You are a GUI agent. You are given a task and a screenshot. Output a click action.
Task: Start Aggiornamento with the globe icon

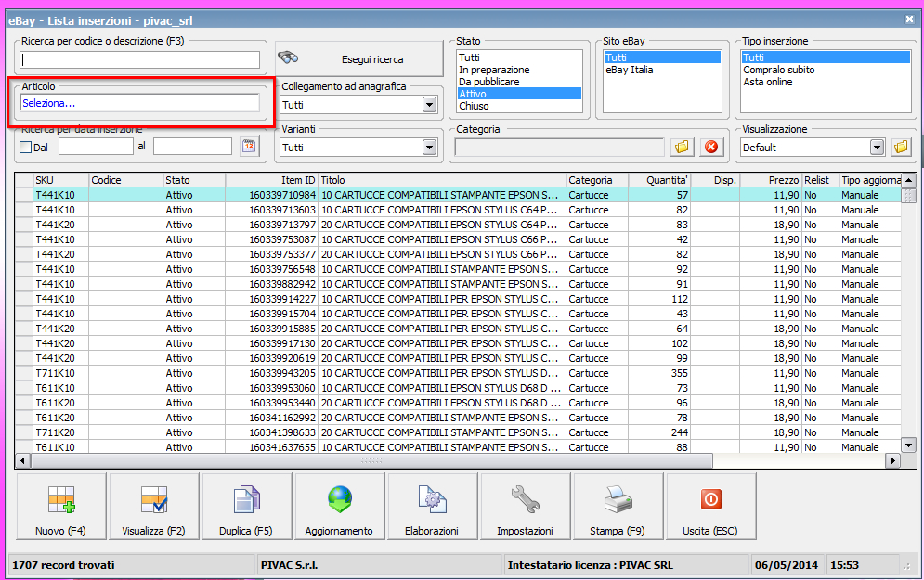340,506
